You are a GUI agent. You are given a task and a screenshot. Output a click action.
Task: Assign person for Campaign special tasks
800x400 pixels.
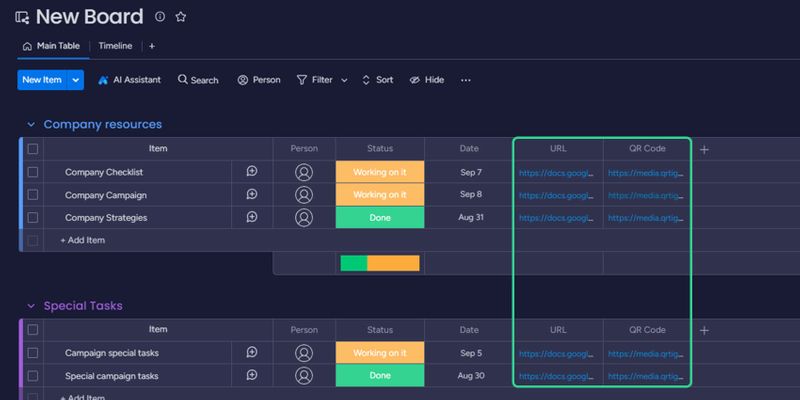(x=304, y=353)
